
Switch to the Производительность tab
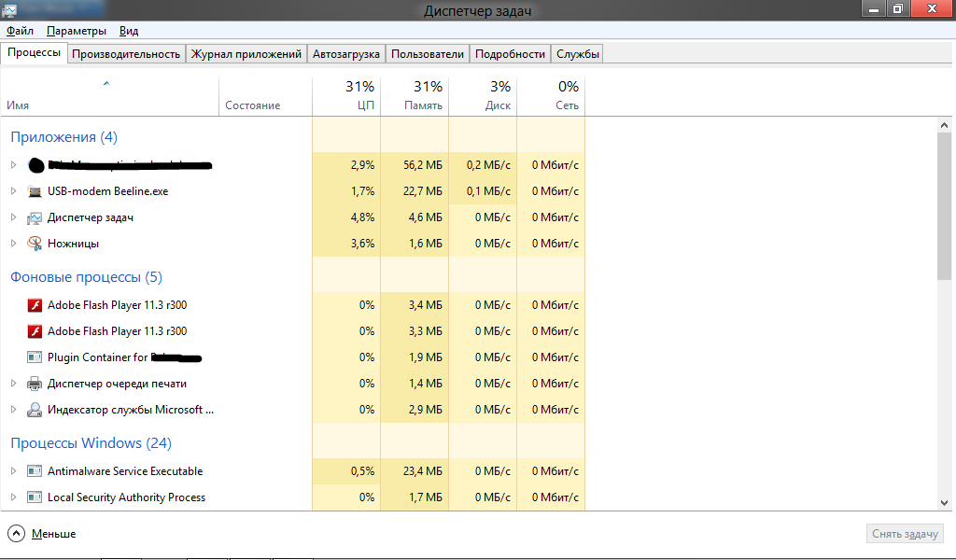126,54
